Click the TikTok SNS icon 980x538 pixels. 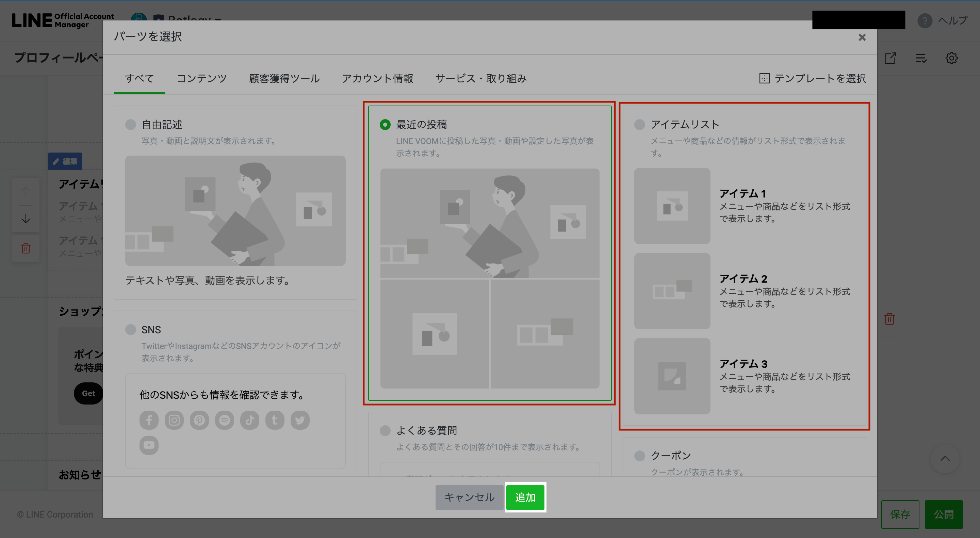(249, 420)
